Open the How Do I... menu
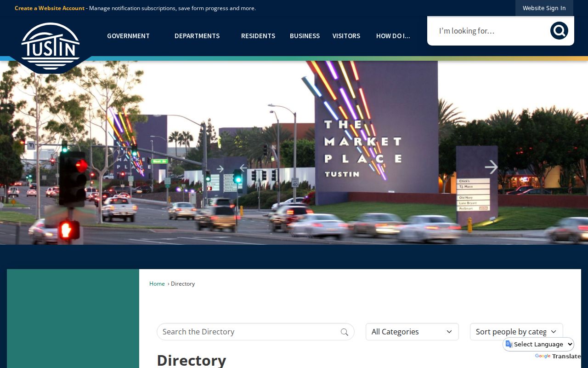The image size is (588, 368). (393, 36)
